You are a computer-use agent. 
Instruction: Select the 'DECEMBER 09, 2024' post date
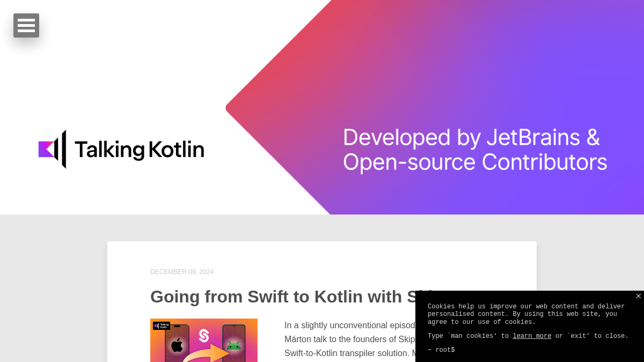(x=182, y=272)
